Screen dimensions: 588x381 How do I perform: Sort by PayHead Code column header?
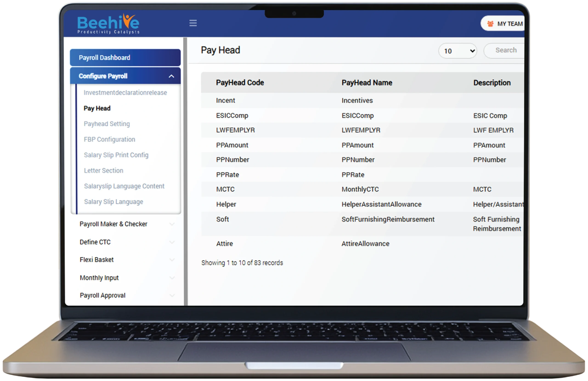[x=240, y=82]
